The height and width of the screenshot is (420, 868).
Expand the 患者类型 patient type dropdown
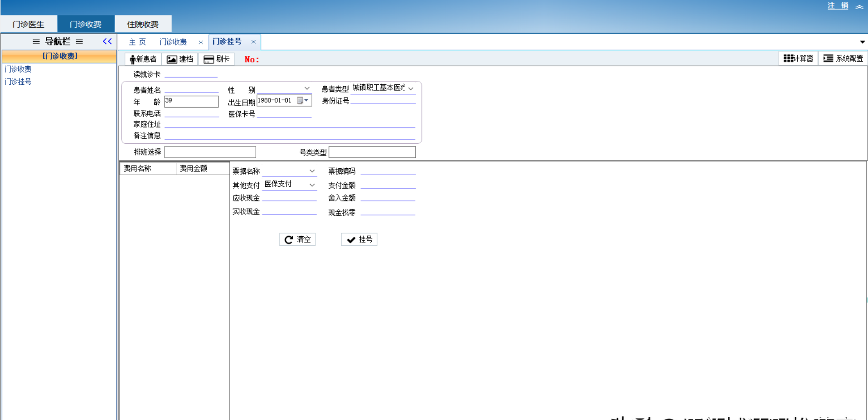click(x=411, y=88)
